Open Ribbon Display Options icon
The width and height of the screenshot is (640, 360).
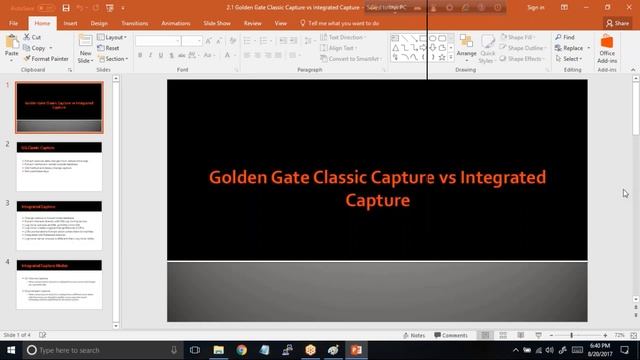564,8
